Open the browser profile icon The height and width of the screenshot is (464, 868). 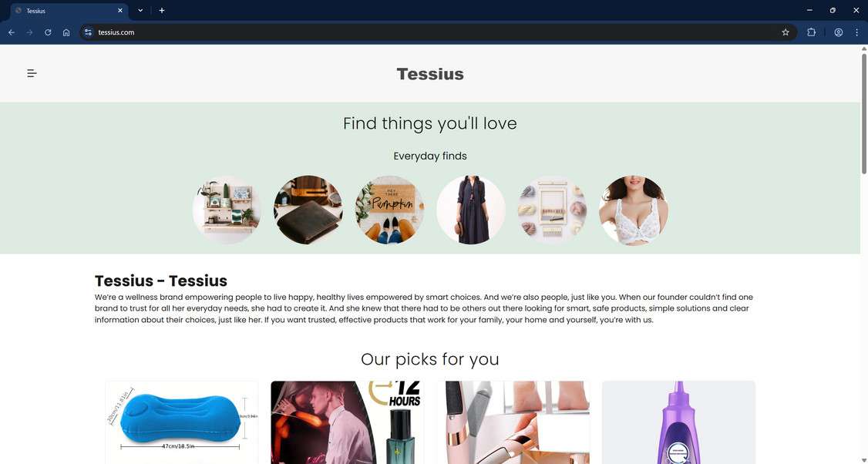pos(839,32)
